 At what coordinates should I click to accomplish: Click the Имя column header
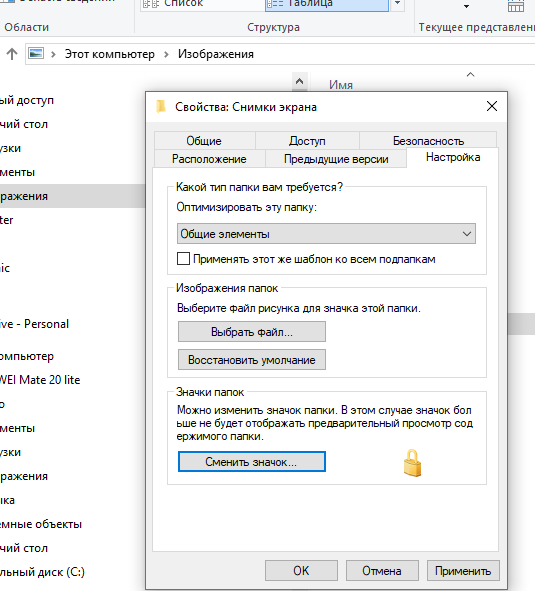341,85
